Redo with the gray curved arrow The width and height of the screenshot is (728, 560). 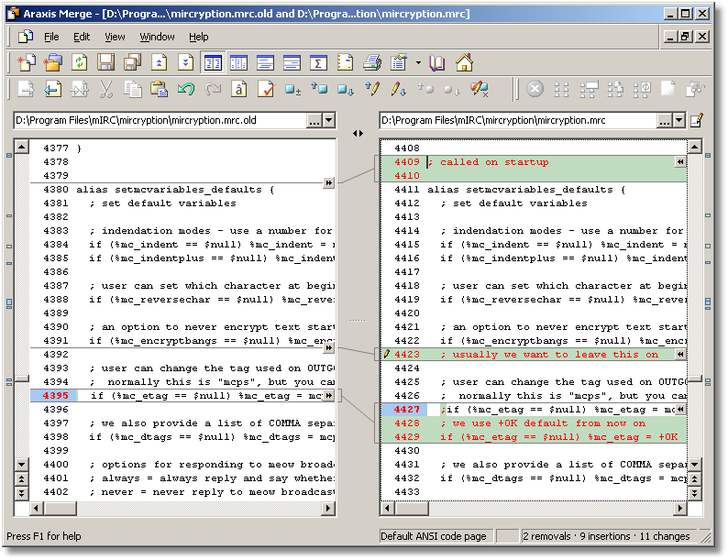tap(213, 89)
